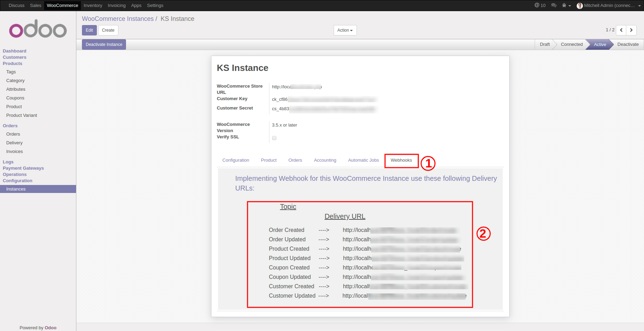Open the @ 10 mentions notifications
Image resolution: width=644 pixels, height=331 pixels.
coord(540,6)
